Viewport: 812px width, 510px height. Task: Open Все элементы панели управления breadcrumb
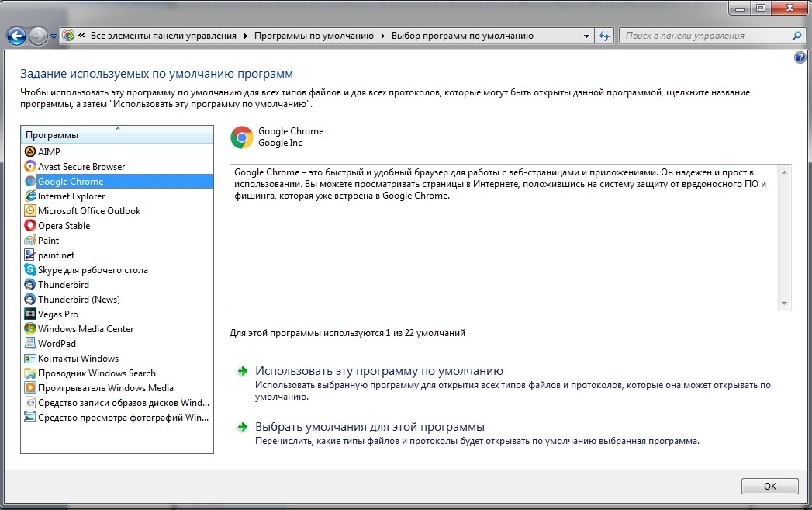163,36
